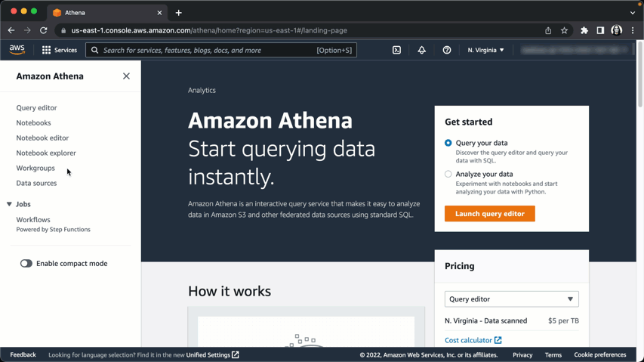Open a new browser tab with plus icon
This screenshot has width=644, height=362.
point(179,13)
